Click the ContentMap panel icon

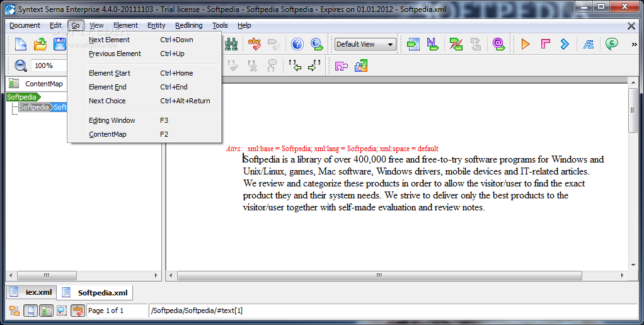click(14, 84)
